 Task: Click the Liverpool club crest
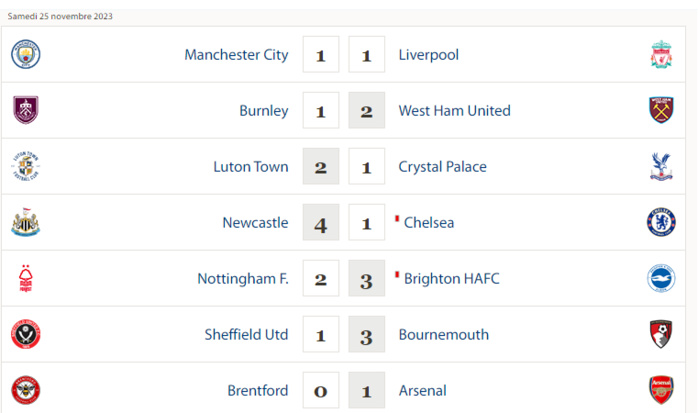click(661, 55)
